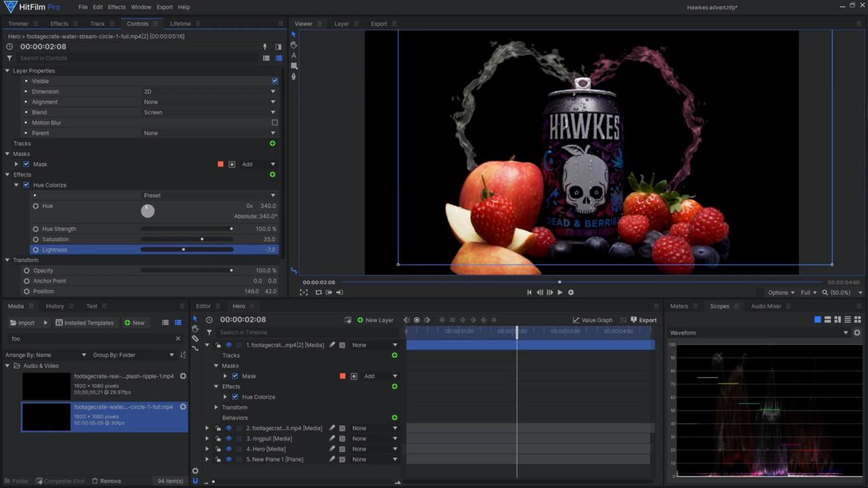The image size is (868, 488).
Task: Edit layer 3 ringpull with pencil icon
Action: coord(332,439)
